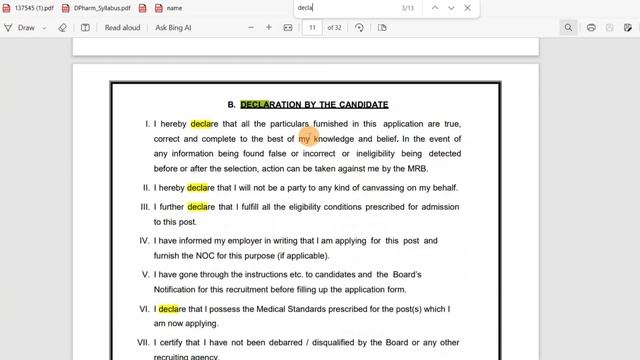The width and height of the screenshot is (640, 360).
Task: Click the highlighted 'declare' in item II
Action: point(200,188)
